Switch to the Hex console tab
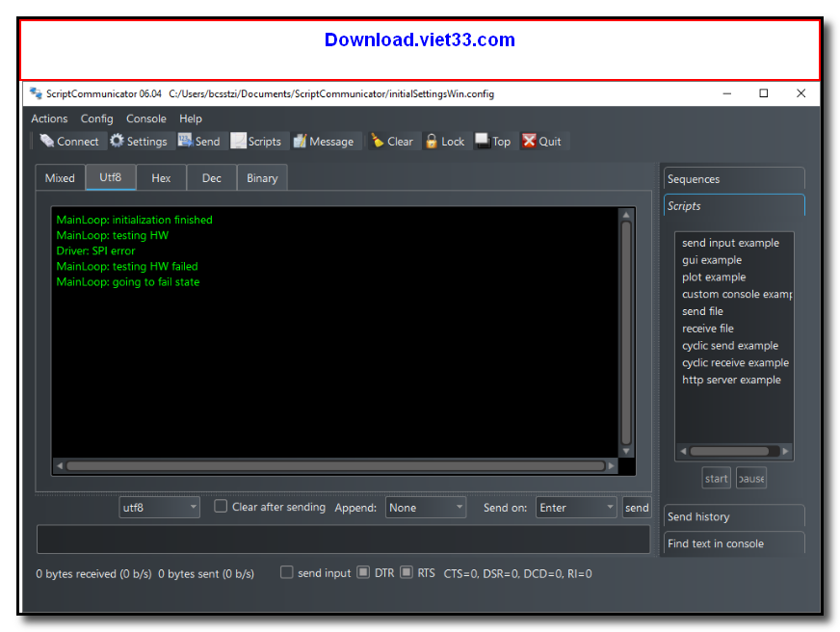The image size is (840, 632). [160, 177]
